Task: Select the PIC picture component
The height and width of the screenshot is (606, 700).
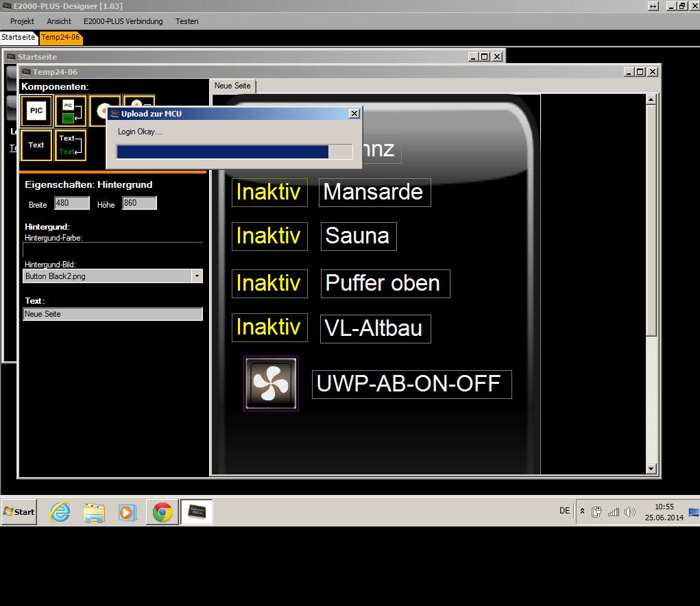Action: [x=36, y=111]
